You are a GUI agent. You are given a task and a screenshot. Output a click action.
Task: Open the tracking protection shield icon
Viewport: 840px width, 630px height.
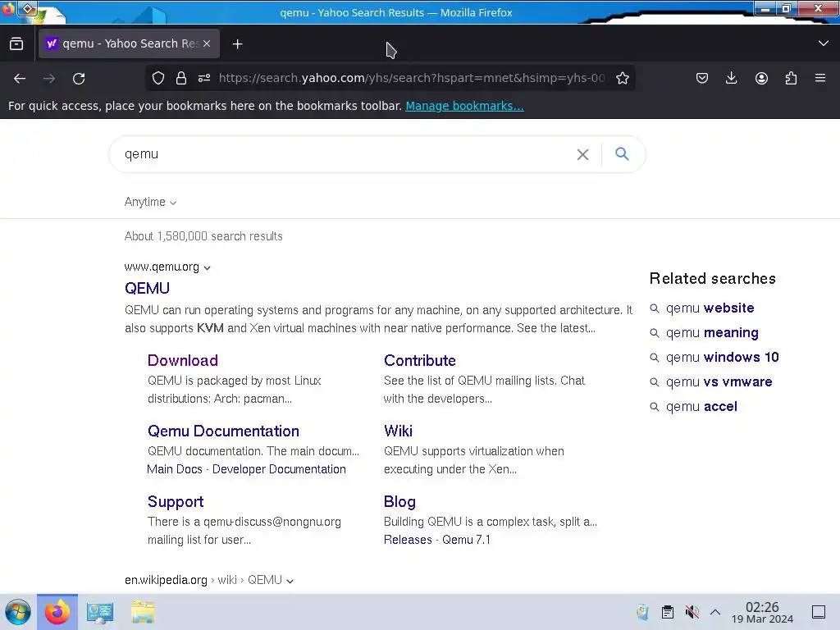click(158, 78)
